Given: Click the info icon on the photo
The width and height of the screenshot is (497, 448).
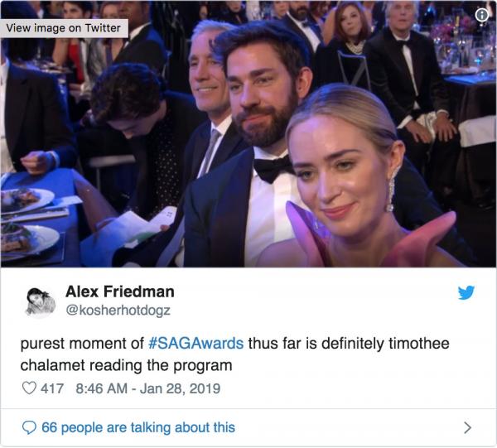Looking at the screenshot, I should pos(482,15).
